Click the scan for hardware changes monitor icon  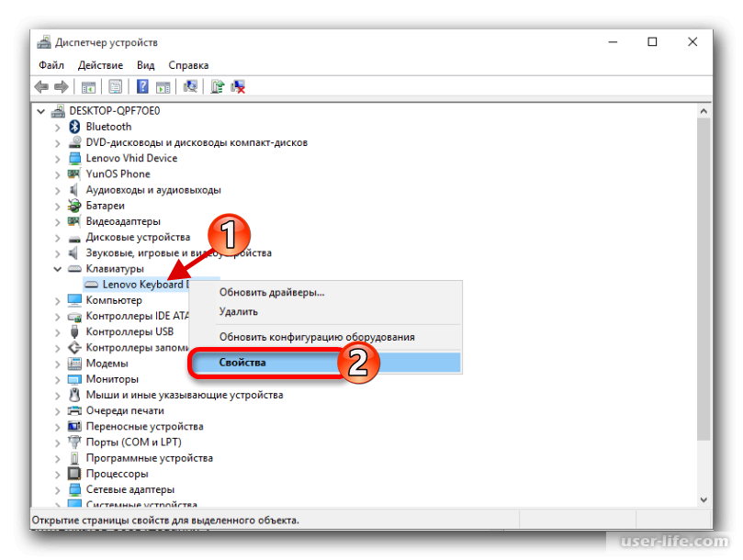pyautogui.click(x=190, y=86)
